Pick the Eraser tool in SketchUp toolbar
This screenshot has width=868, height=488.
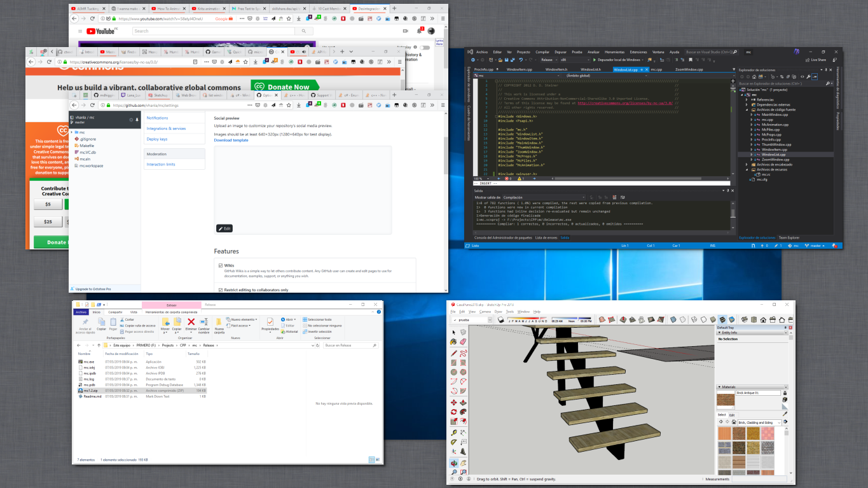point(462,342)
